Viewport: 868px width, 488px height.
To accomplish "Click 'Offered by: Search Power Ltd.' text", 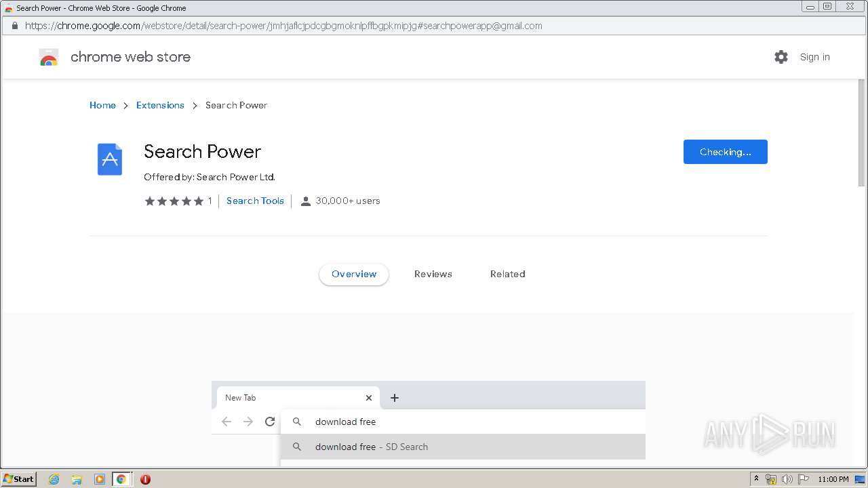I will pyautogui.click(x=210, y=177).
